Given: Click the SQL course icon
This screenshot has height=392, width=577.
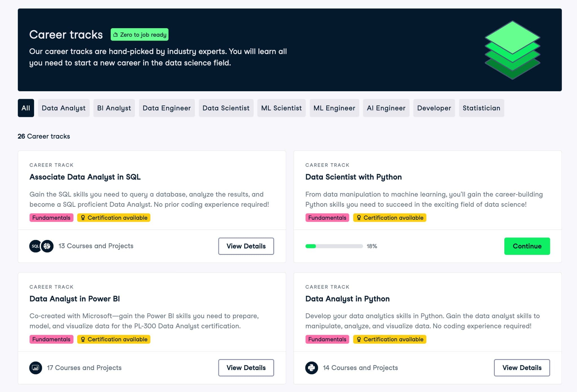Looking at the screenshot, I should 35,246.
